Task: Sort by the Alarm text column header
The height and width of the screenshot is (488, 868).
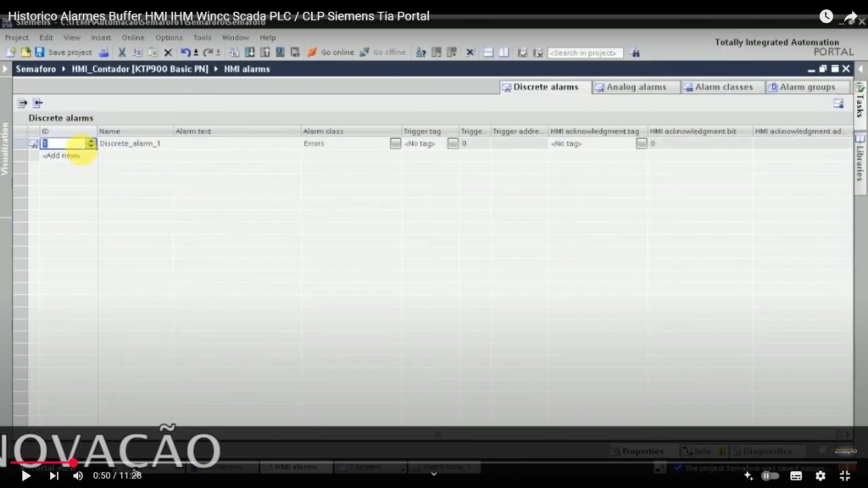Action: pyautogui.click(x=237, y=131)
